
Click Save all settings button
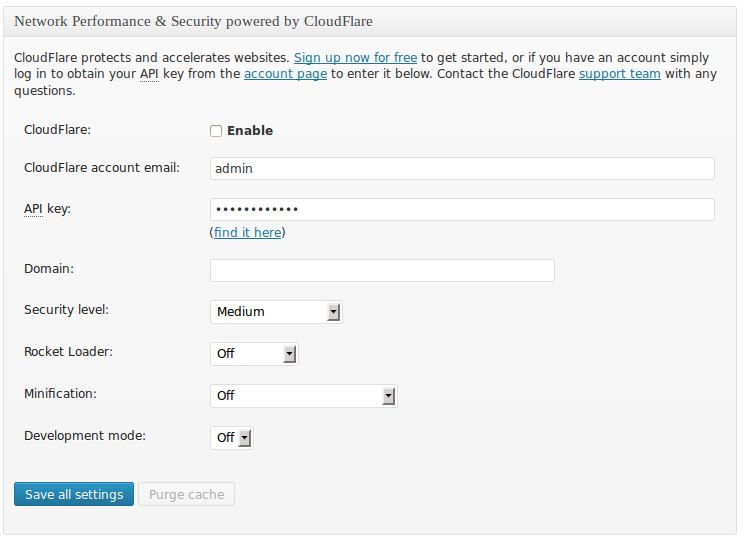point(74,494)
